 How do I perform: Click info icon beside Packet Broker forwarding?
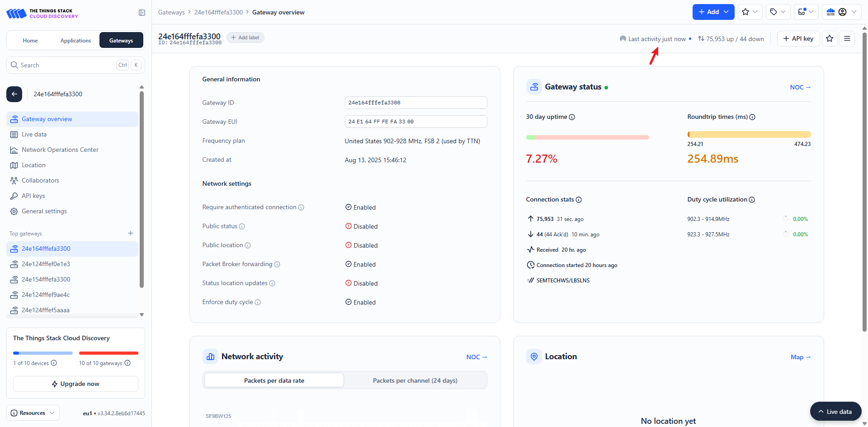pyautogui.click(x=277, y=264)
